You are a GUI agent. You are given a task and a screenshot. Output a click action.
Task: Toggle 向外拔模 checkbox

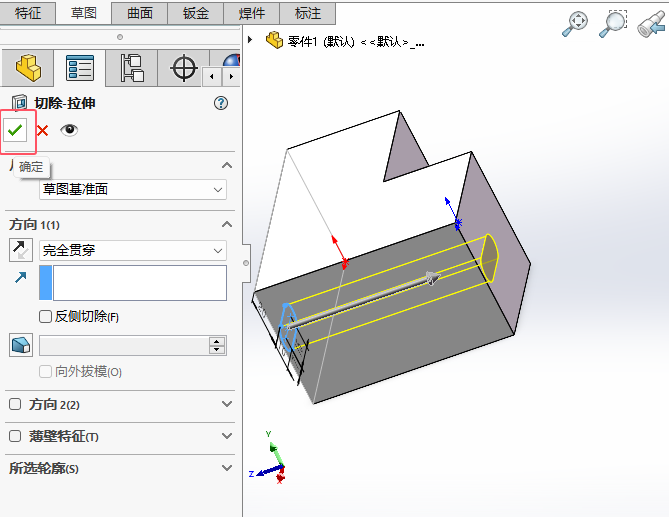45,372
